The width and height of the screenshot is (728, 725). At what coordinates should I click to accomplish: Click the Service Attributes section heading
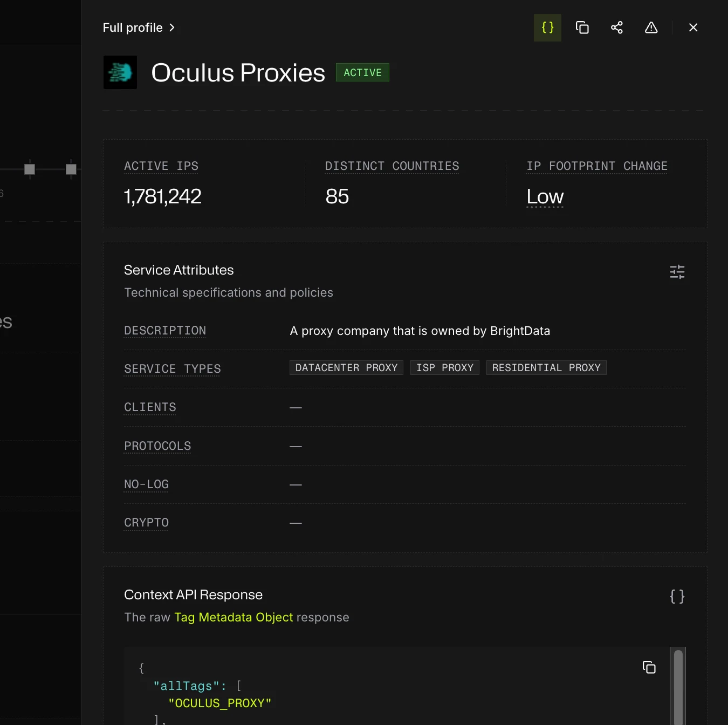[179, 270]
